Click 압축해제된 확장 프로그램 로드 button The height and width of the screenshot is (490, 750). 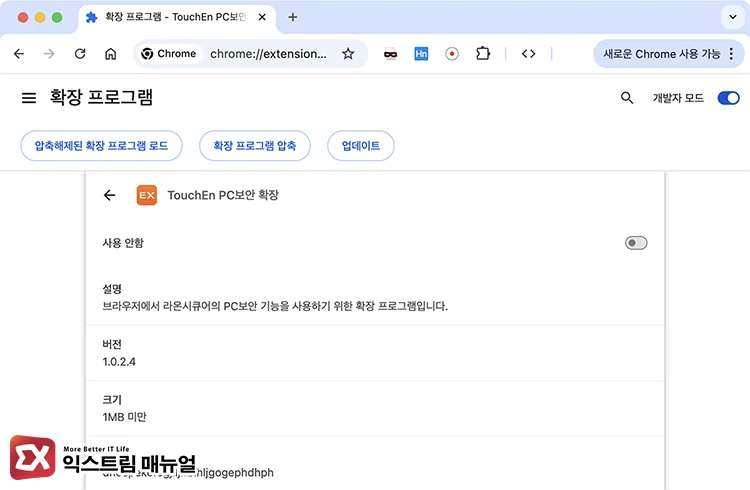101,145
